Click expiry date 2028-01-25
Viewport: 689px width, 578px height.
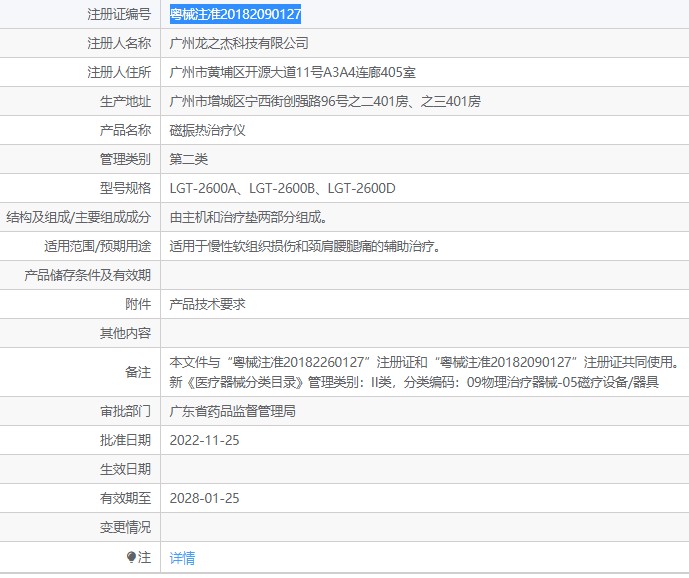point(204,498)
